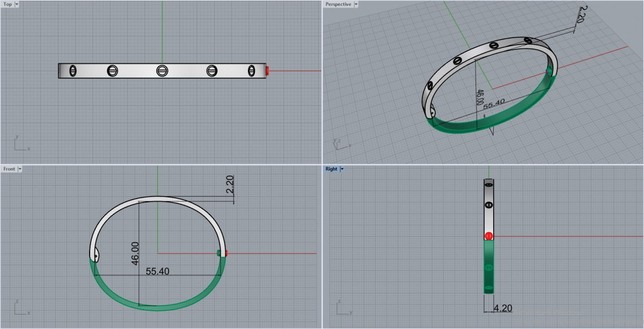Expand the Perspective viewport menu arrow
The image size is (644, 329).
point(356,4)
